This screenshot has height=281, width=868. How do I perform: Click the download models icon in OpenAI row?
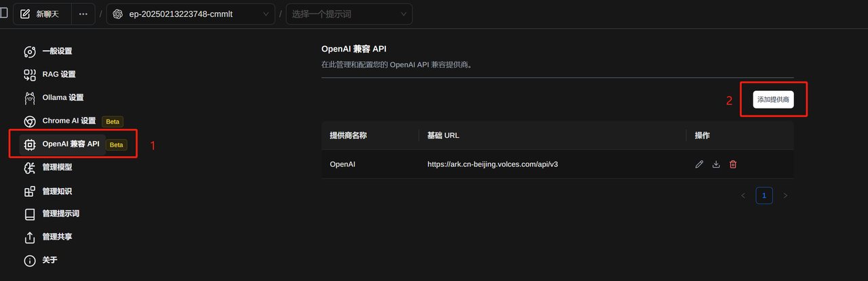pos(716,164)
